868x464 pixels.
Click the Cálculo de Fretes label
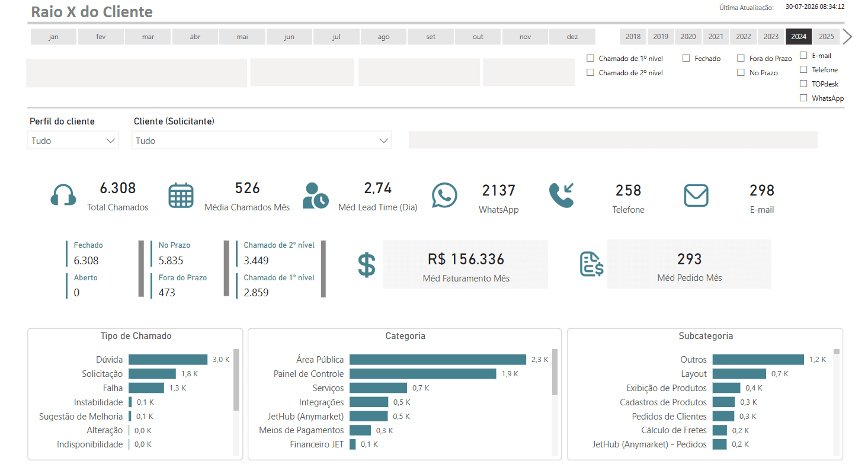[674, 430]
